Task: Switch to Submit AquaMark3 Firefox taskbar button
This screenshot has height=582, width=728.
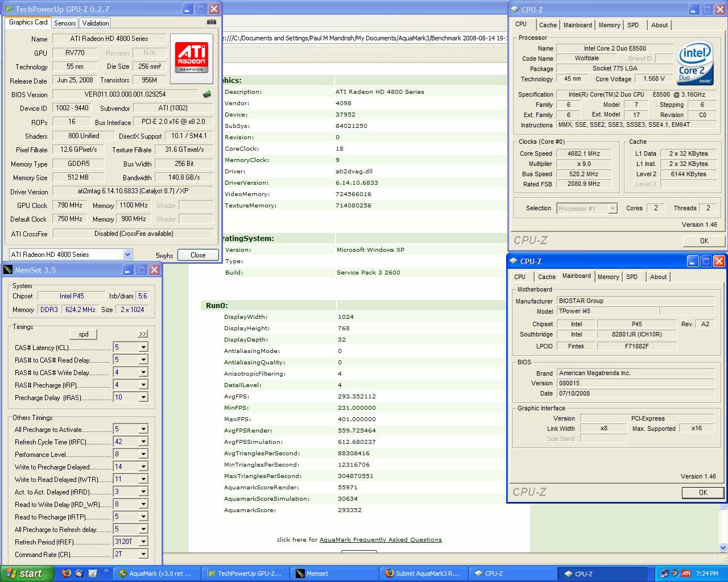Action: 423,573
